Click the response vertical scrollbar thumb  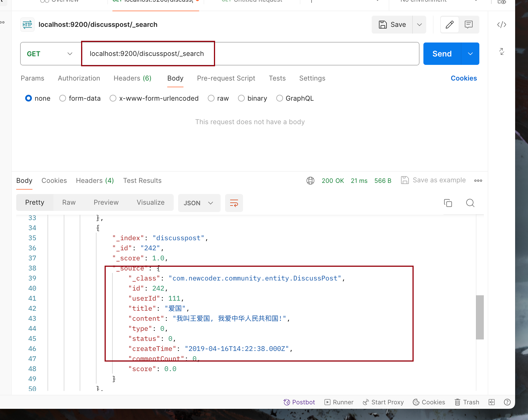coord(480,317)
